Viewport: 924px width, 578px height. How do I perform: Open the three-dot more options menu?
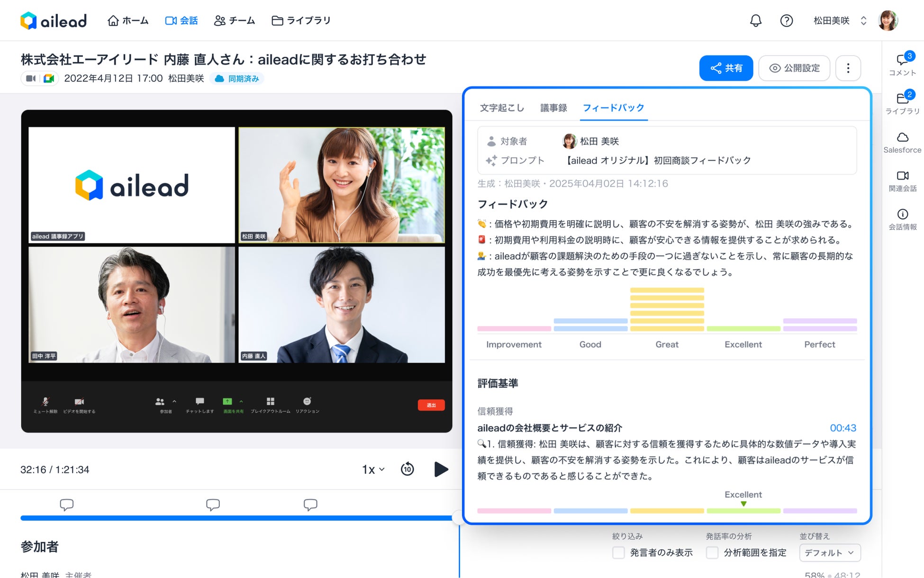(x=848, y=68)
